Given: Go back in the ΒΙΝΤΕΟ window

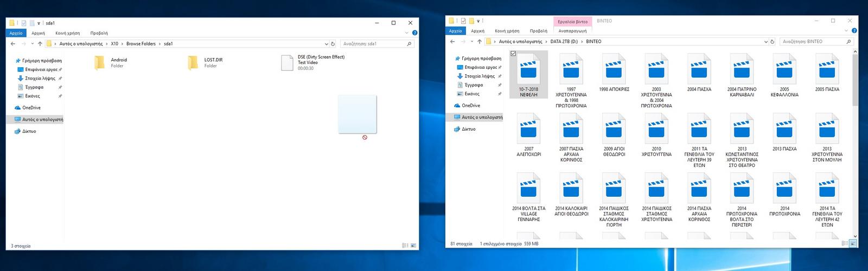Looking at the screenshot, I should pyautogui.click(x=452, y=41).
